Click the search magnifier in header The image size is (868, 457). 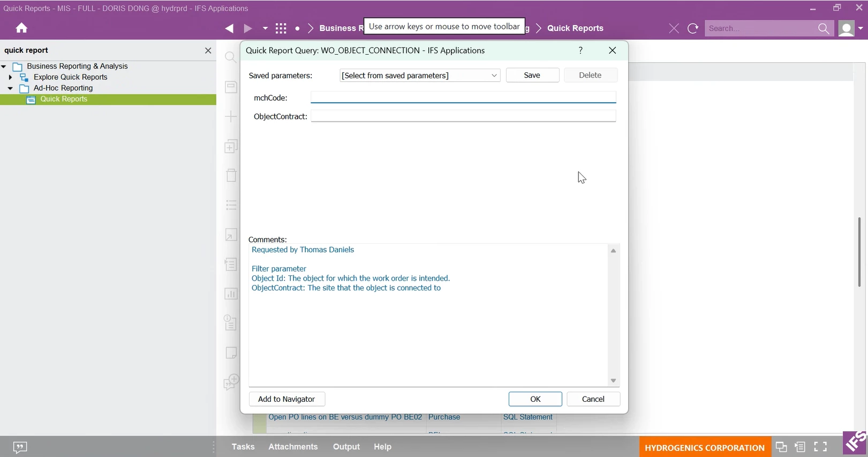(x=824, y=28)
